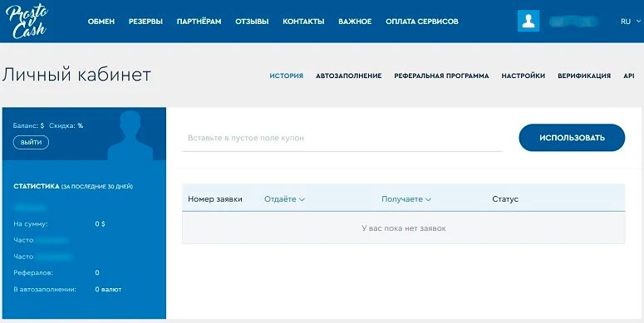This screenshot has height=323, width=644.
Task: Open the РЕЗЕРВЫ menu item
Action: [x=145, y=22]
